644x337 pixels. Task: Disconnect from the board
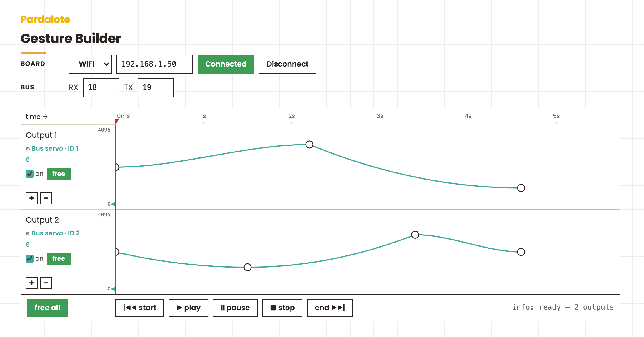(288, 64)
